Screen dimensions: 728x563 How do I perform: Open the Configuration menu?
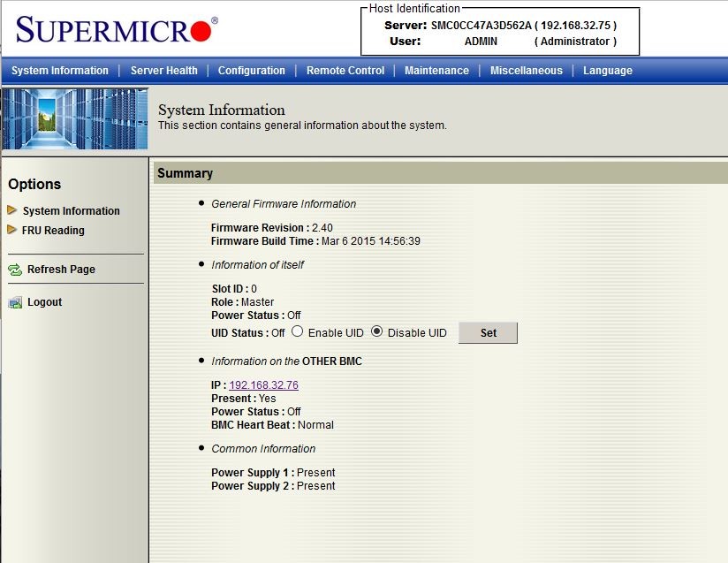(252, 71)
